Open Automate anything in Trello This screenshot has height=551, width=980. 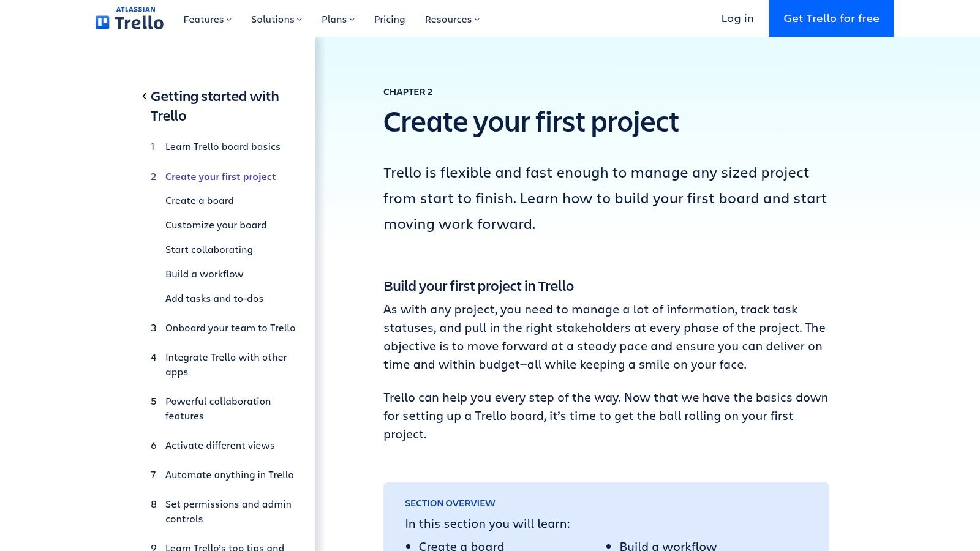point(229,474)
